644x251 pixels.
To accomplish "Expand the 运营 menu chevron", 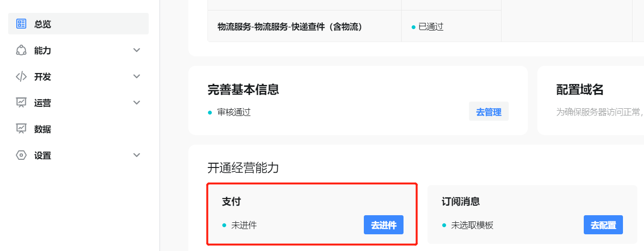I will [x=137, y=103].
